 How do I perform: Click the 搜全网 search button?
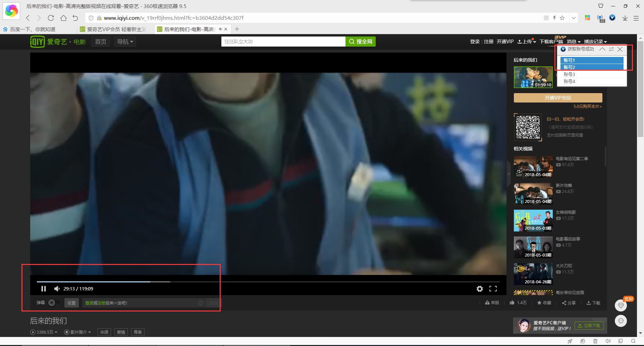[x=361, y=42]
